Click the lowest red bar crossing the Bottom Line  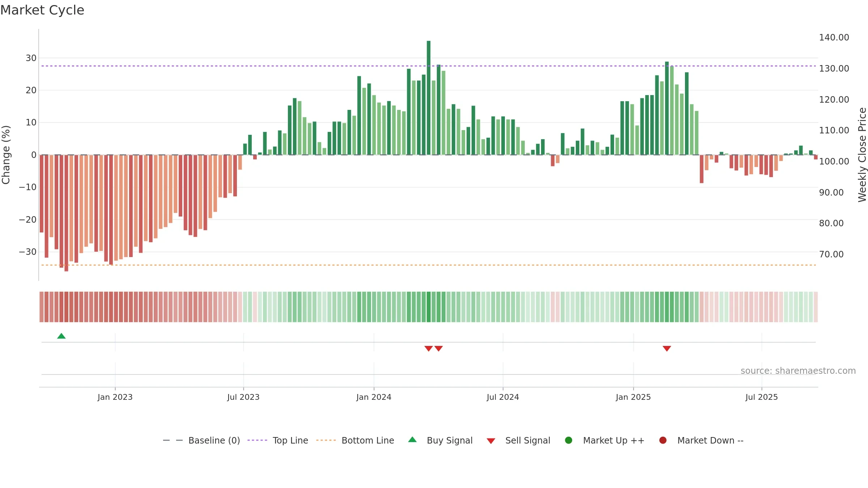pyautogui.click(x=66, y=213)
